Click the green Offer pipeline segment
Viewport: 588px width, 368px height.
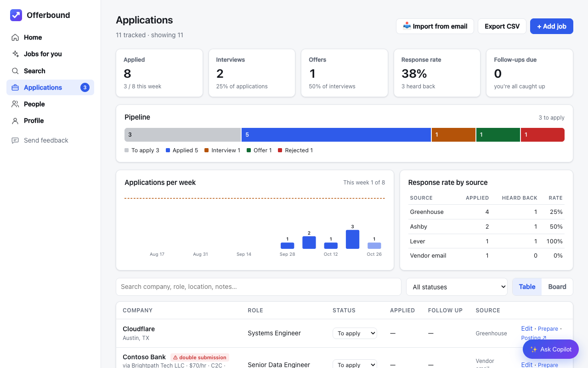click(x=498, y=135)
